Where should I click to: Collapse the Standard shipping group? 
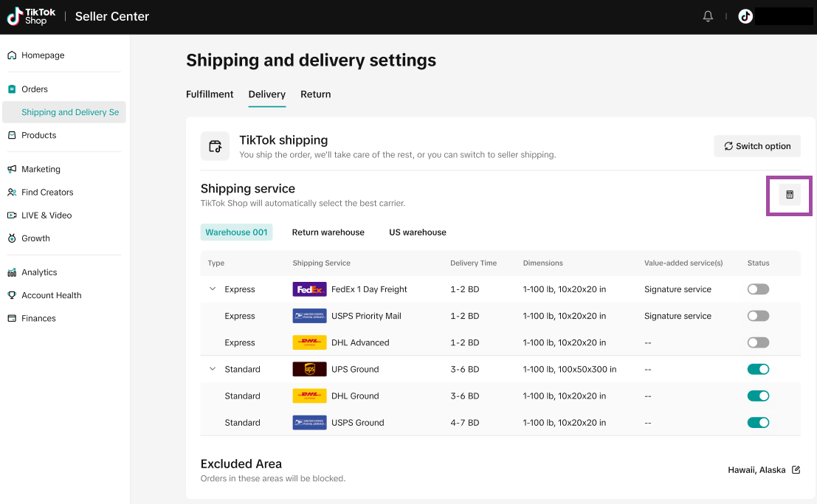point(213,369)
